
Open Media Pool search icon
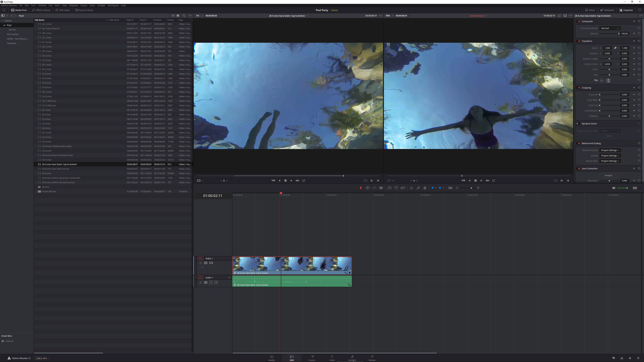(184, 16)
